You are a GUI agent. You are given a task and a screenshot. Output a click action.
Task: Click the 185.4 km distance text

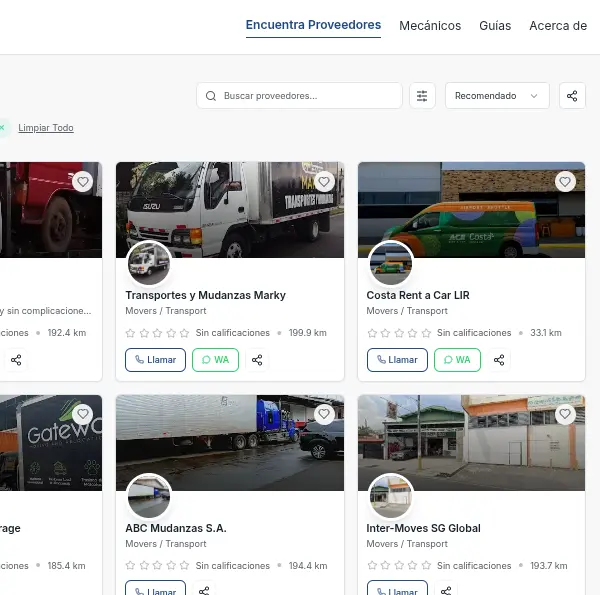tap(67, 566)
